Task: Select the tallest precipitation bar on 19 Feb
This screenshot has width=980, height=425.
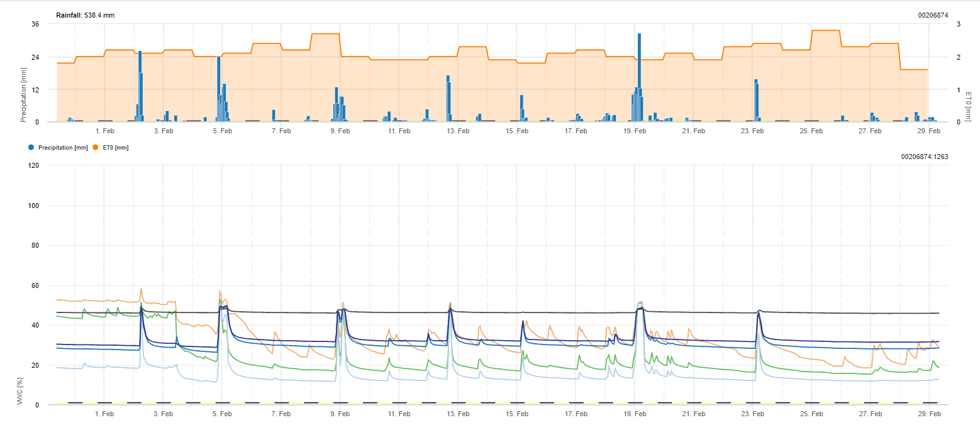Action: [639, 77]
